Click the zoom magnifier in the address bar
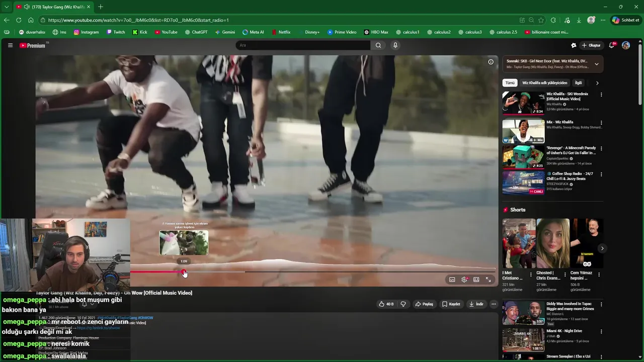This screenshot has width=644, height=362. point(531,20)
